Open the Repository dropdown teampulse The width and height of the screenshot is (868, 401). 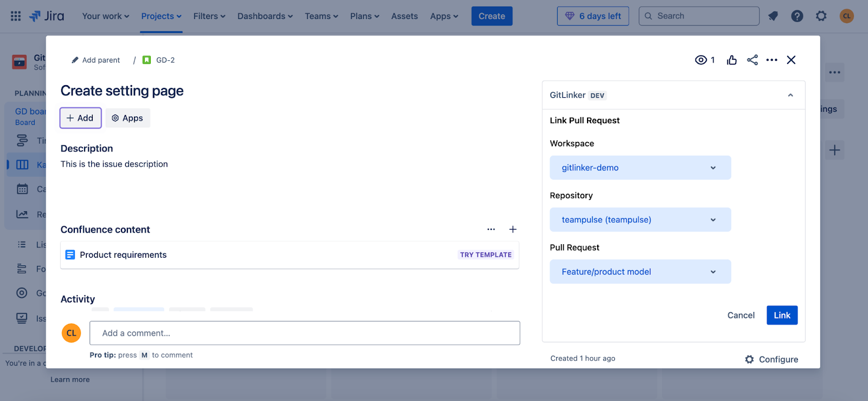point(640,220)
